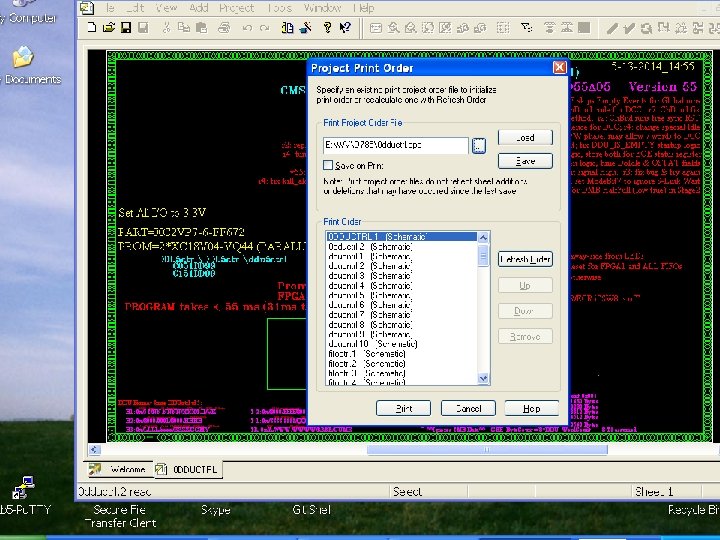Click the Copy toolbar icon
Screen dimensions: 720x540
pyautogui.click(x=184, y=28)
